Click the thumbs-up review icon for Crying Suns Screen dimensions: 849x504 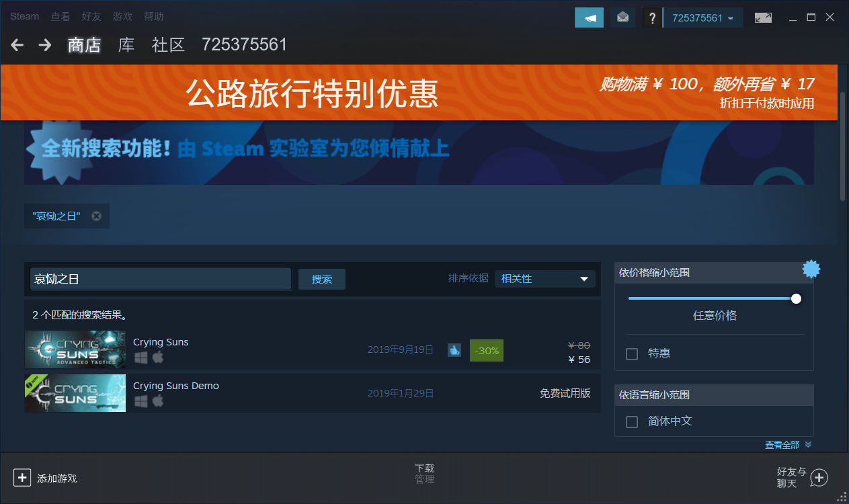click(x=454, y=350)
